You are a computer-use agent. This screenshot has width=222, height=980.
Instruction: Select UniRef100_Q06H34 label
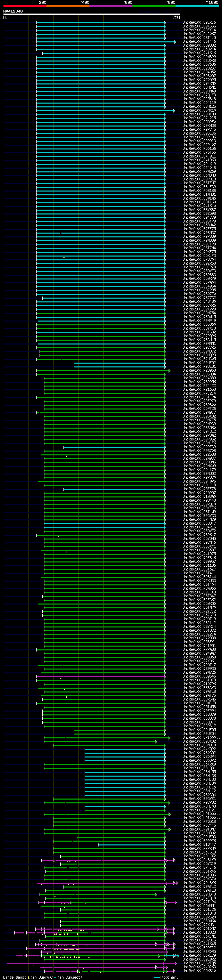pos(199,374)
